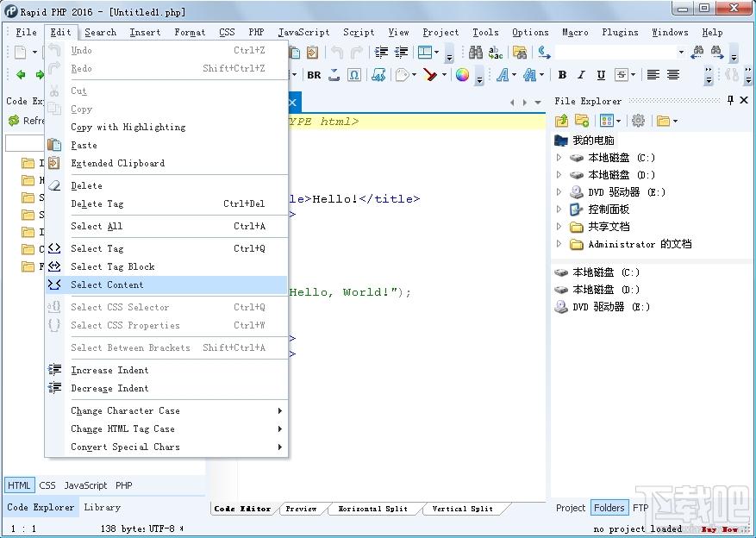Viewport: 756px width, 538px height.
Task: Click the Go To jump icon
Action: coord(544,52)
